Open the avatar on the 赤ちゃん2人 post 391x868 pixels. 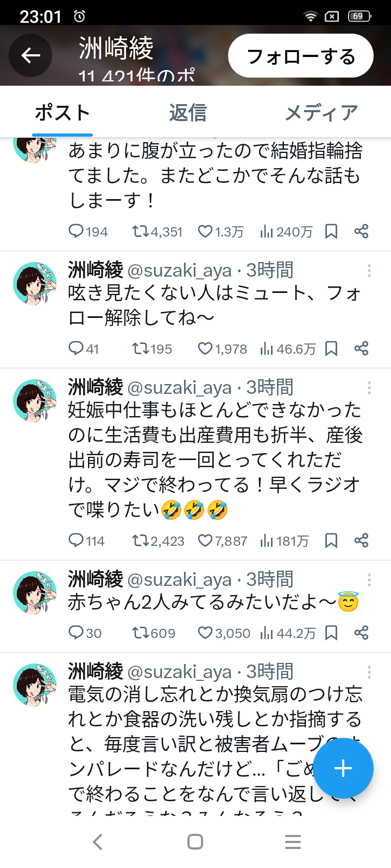click(35, 592)
